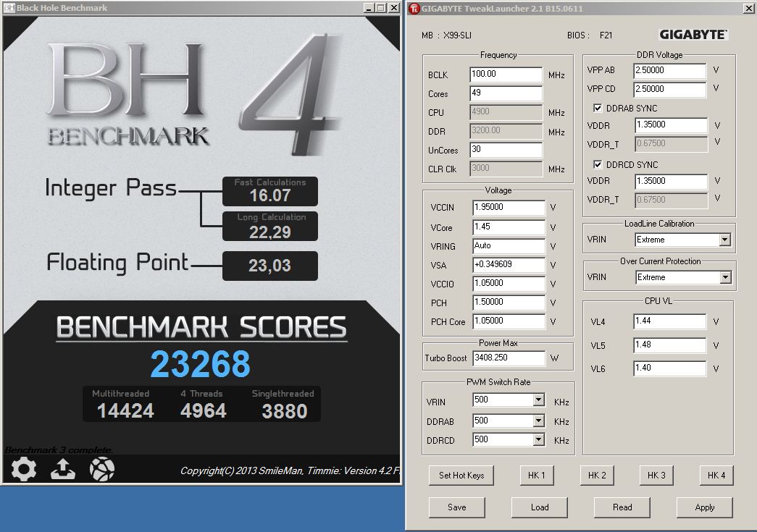Uncheck DDRAB SYNC checkbox
This screenshot has width=757, height=532.
[x=597, y=108]
